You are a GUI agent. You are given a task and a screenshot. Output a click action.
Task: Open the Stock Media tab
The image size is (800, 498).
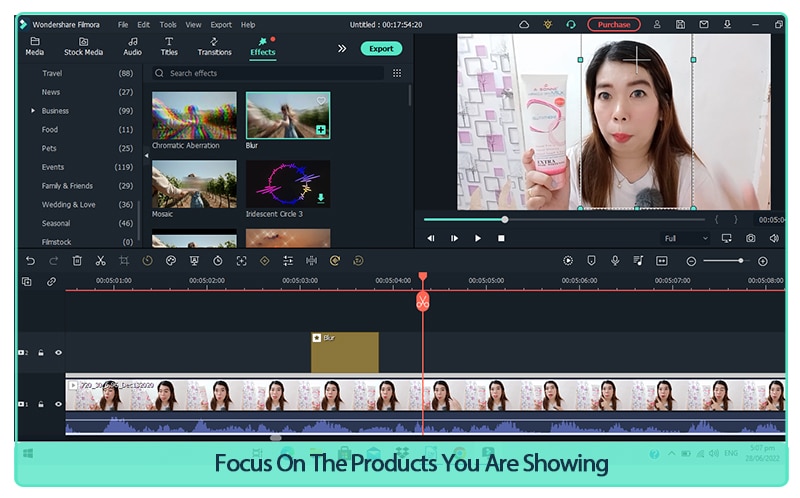[83, 46]
